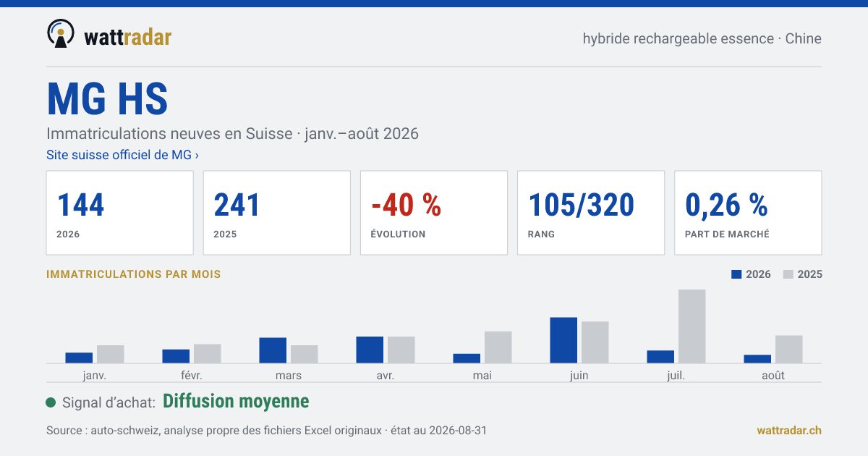
Task: Click the 'janv.' axis label
Action: (x=95, y=375)
